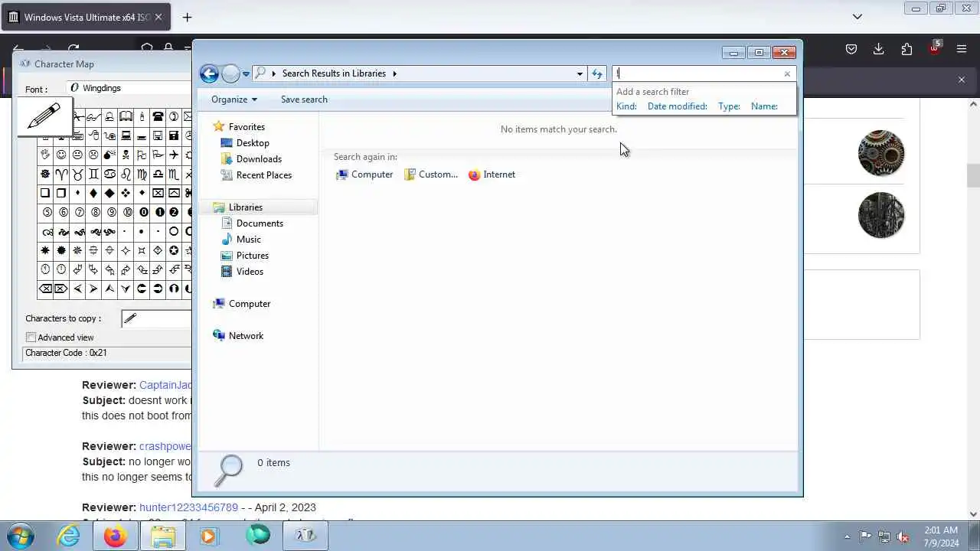
Task: Open the Firefox downloads panel
Action: click(879, 49)
